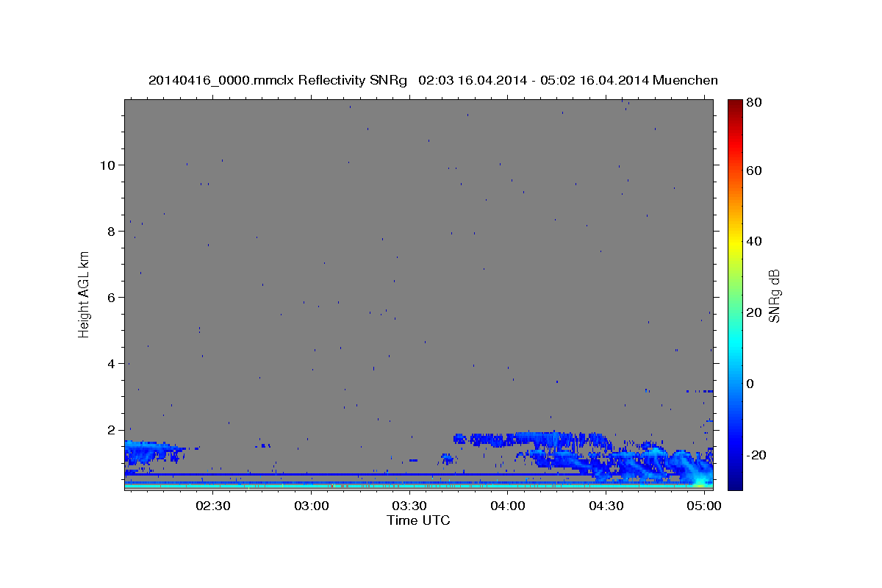Viewport: 882px width, 588px height.
Task: Click the colorbar value 40
Action: point(753,241)
